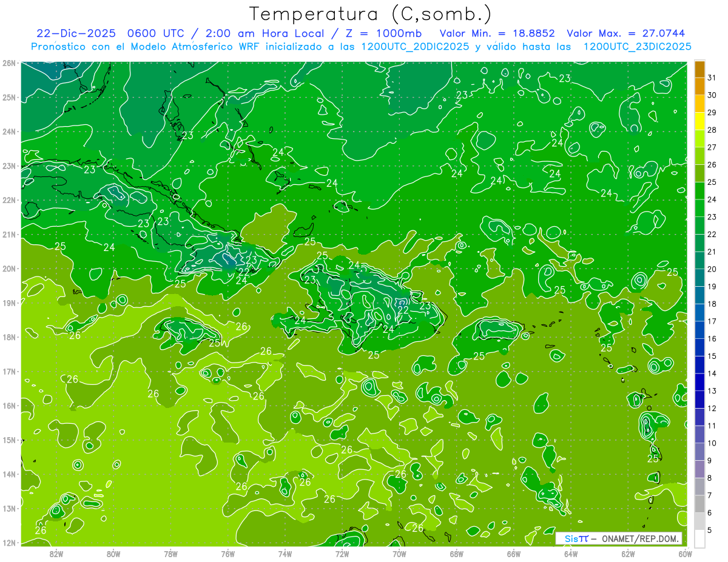Click the 74W longitude axis label

click(285, 553)
